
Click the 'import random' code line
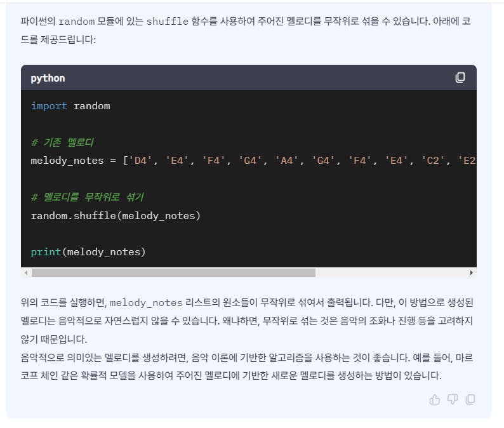click(x=70, y=106)
